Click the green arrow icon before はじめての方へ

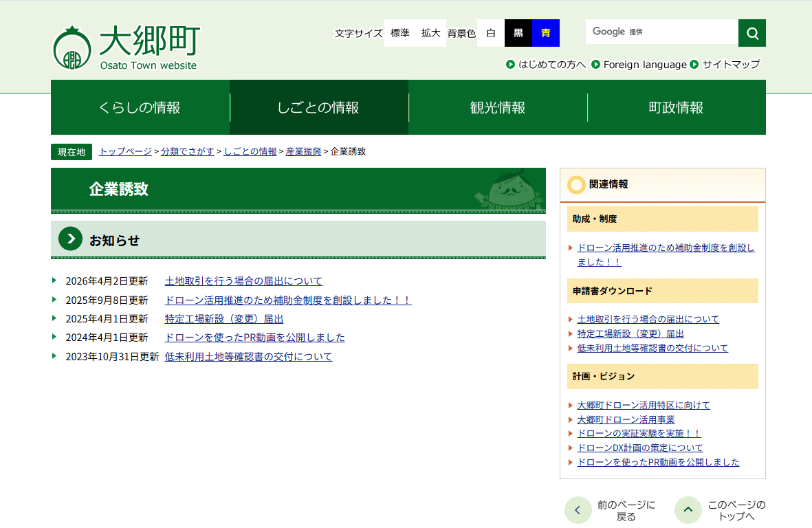(x=510, y=64)
